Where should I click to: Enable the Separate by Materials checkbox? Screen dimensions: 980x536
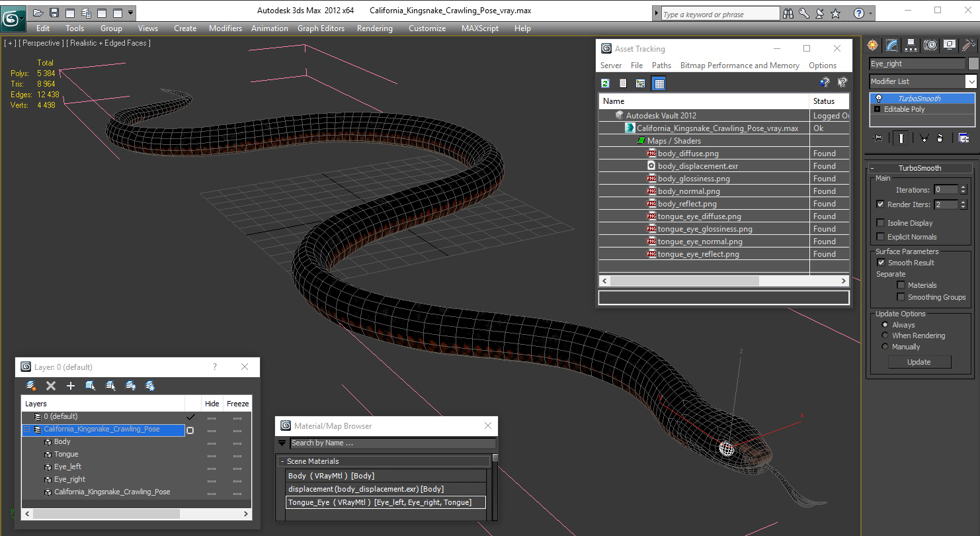pyautogui.click(x=901, y=285)
